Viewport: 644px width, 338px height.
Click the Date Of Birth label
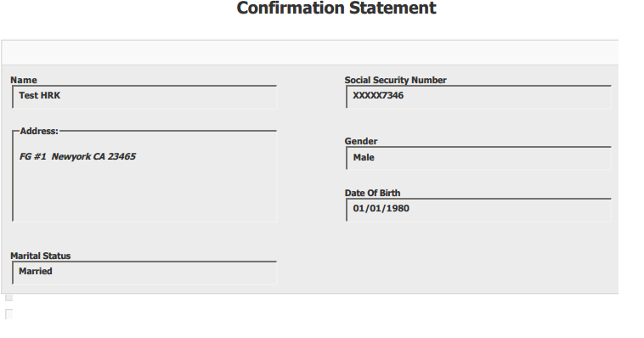(x=372, y=193)
